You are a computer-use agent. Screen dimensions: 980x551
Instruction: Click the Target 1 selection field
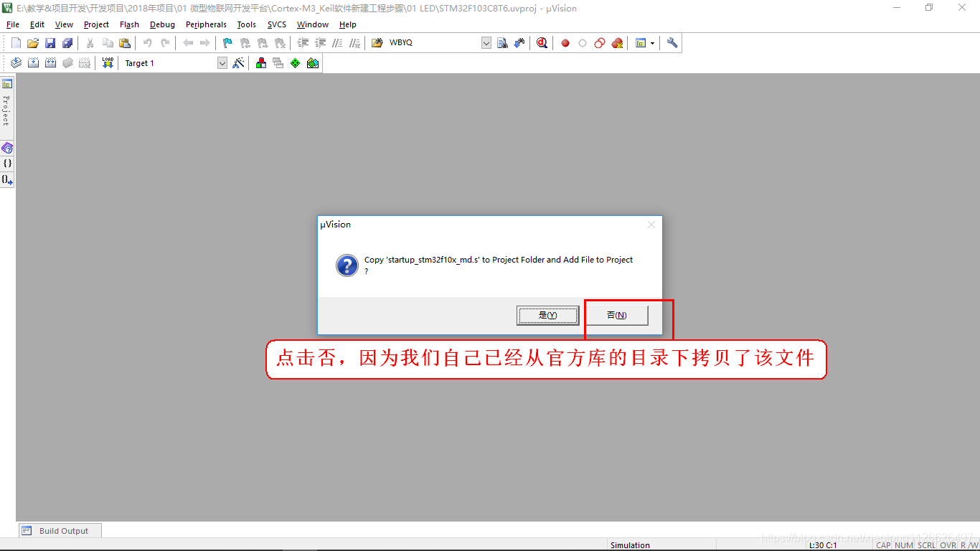pyautogui.click(x=169, y=63)
